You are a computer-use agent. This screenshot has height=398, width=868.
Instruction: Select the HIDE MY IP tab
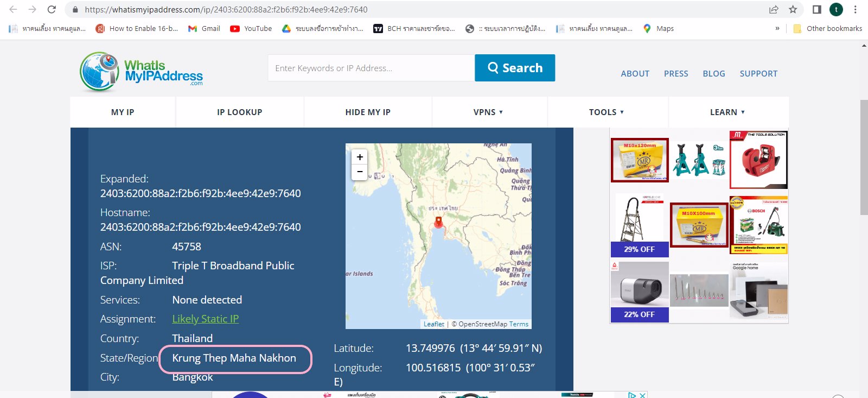368,112
